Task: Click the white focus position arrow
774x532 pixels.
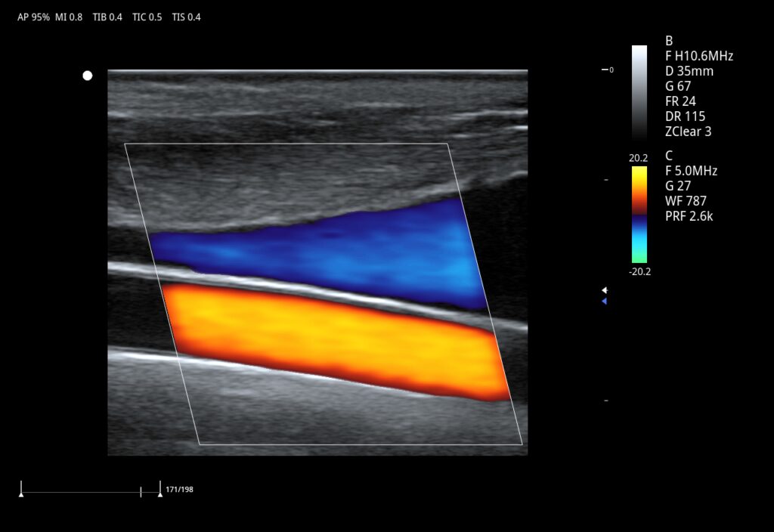Action: (x=604, y=290)
